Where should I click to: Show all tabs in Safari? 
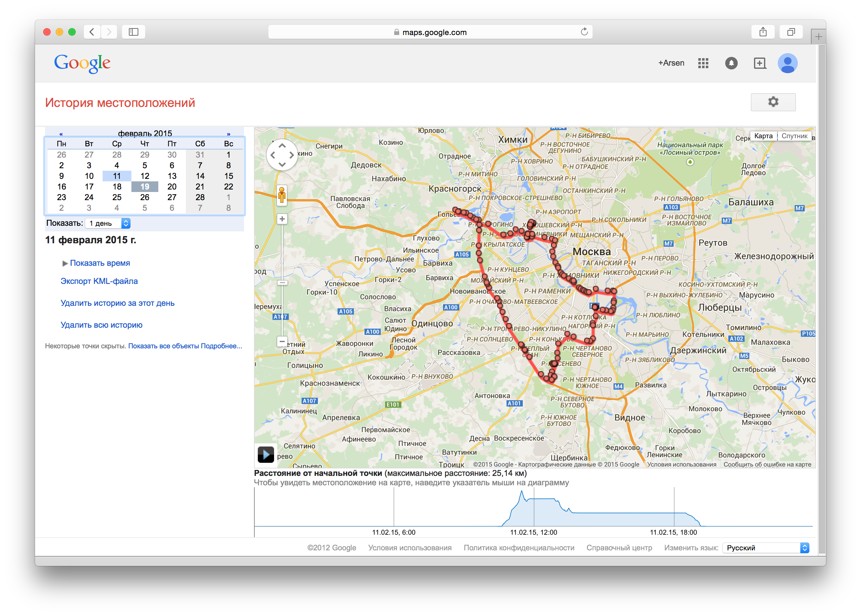coord(791,32)
